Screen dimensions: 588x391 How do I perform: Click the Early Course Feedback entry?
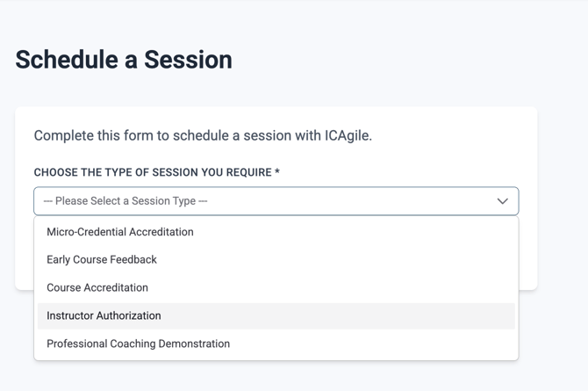102,259
